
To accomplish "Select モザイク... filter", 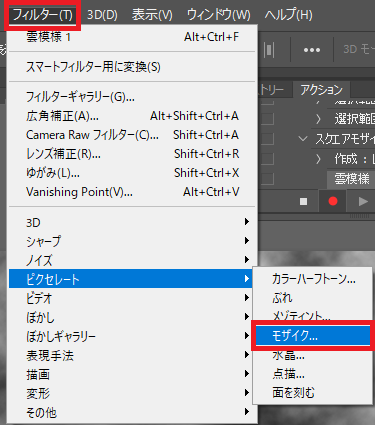I will pos(313,336).
